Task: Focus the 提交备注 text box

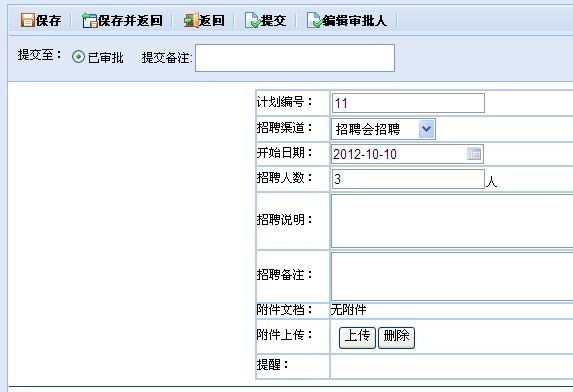Action: pyautogui.click(x=295, y=58)
